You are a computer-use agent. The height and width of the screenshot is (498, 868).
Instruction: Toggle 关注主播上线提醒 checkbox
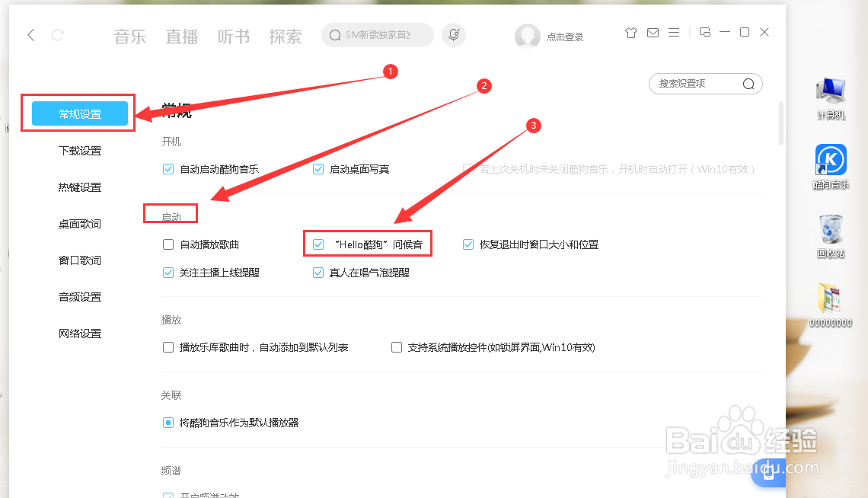168,273
